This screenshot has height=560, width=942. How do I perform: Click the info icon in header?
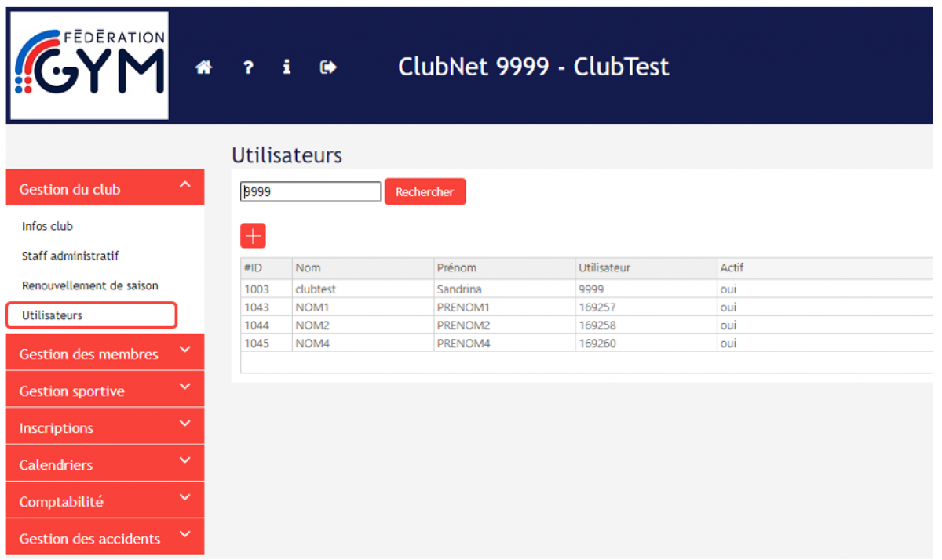(x=287, y=68)
